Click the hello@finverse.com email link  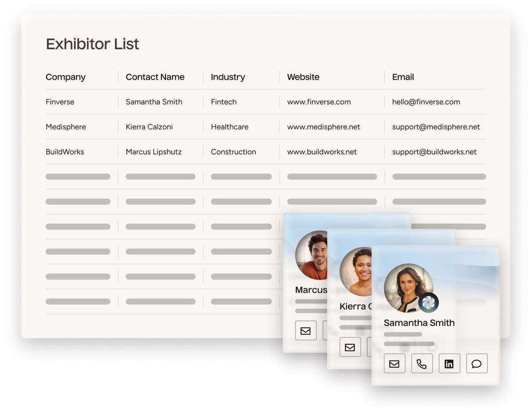point(426,101)
